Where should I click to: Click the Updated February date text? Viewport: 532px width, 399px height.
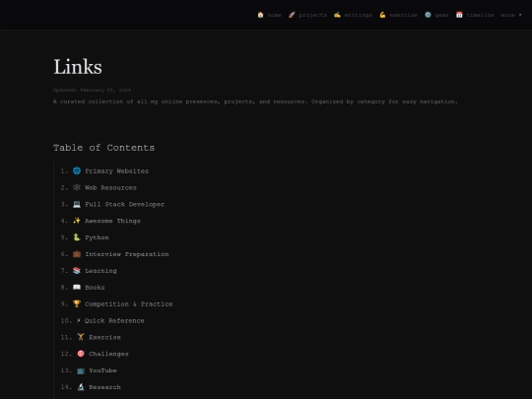[92, 90]
